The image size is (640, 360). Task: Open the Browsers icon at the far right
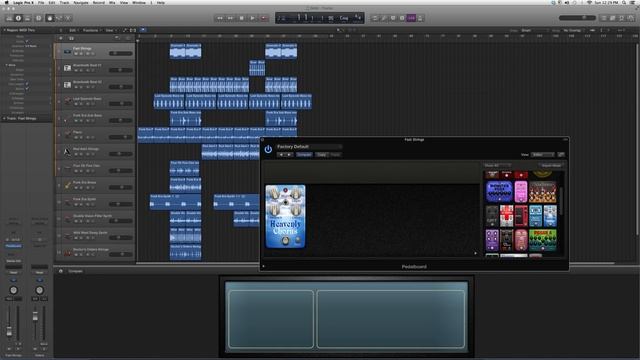(x=631, y=18)
